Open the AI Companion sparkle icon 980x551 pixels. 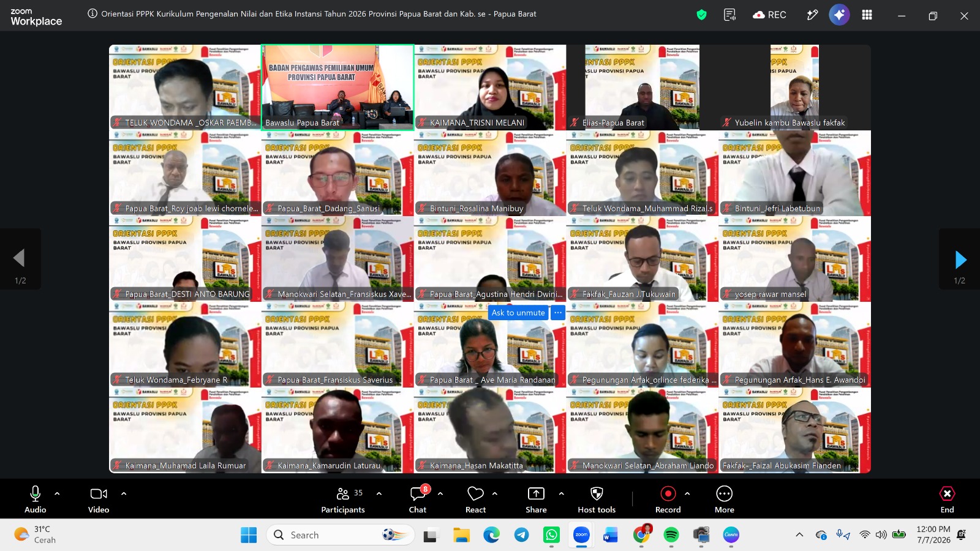point(839,15)
